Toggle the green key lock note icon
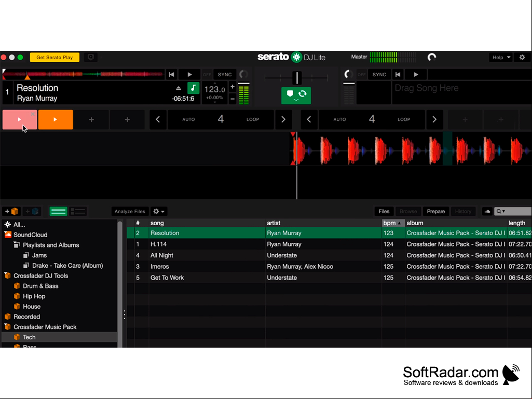The image size is (532, 399). (193, 88)
